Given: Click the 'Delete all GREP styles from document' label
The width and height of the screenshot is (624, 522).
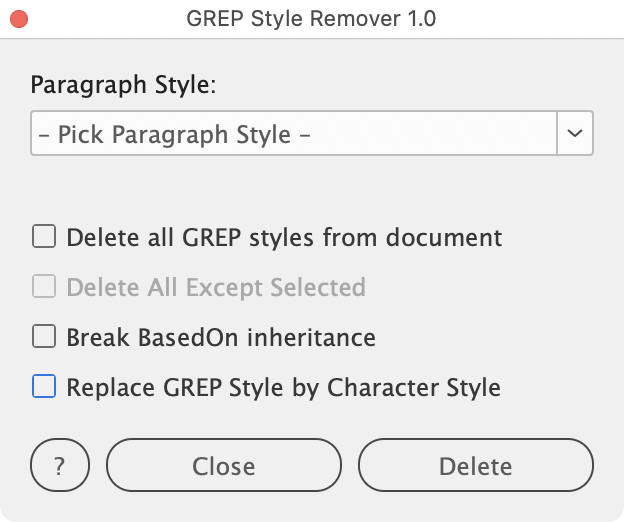Looking at the screenshot, I should (284, 238).
